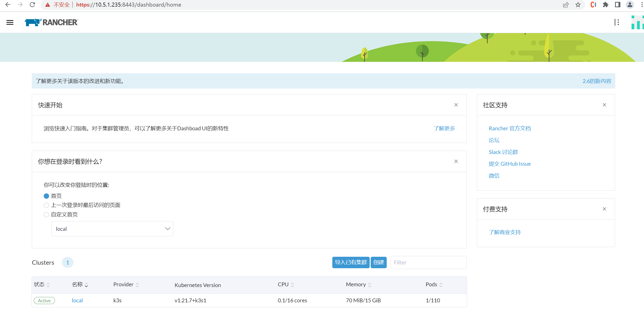The image size is (644, 313).
Task: Select the 首页 radio option
Action: (46, 196)
